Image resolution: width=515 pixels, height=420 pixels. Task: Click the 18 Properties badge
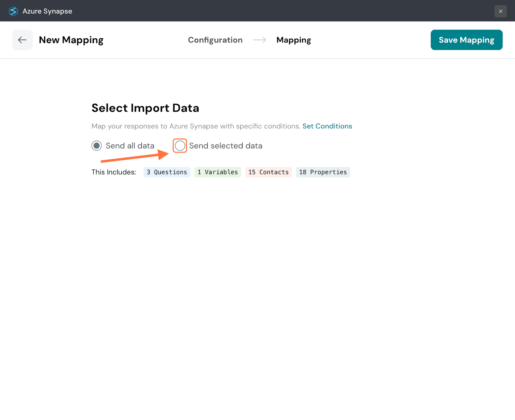(x=323, y=172)
